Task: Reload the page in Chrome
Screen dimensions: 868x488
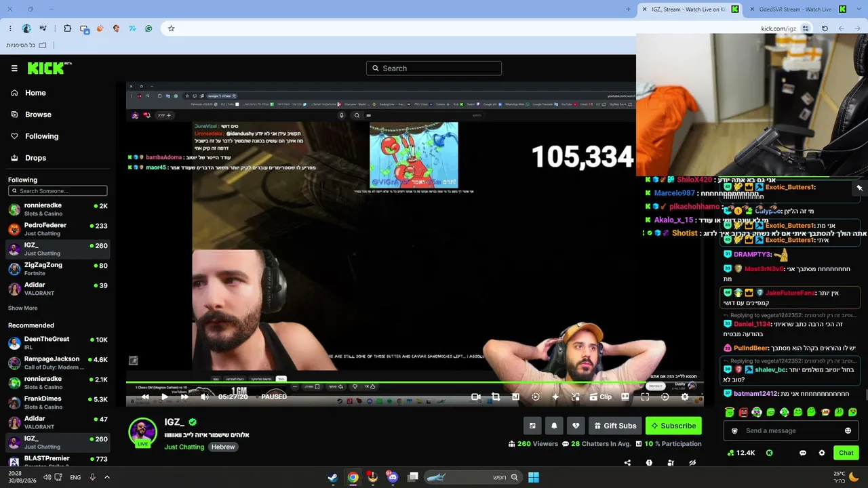Action: click(x=825, y=28)
